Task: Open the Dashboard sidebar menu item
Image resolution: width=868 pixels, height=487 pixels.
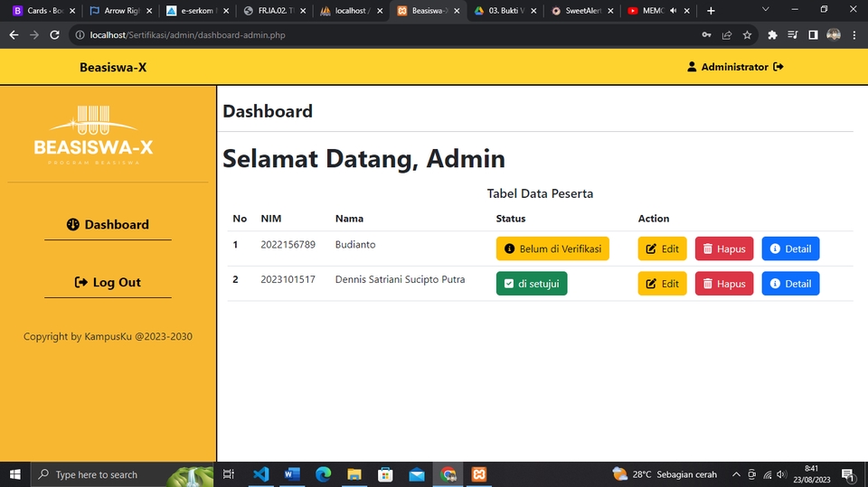Action: point(108,224)
